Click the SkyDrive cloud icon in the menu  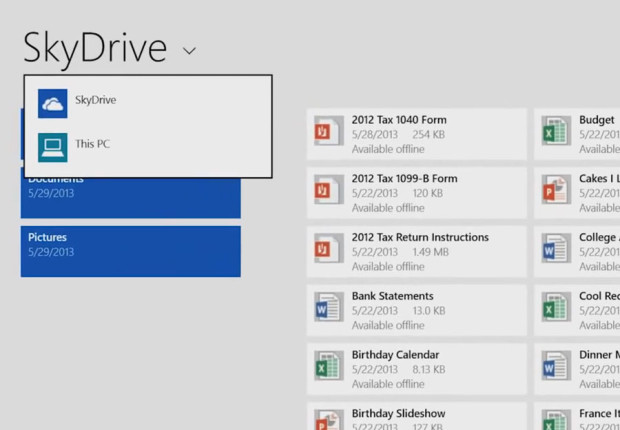click(x=53, y=104)
